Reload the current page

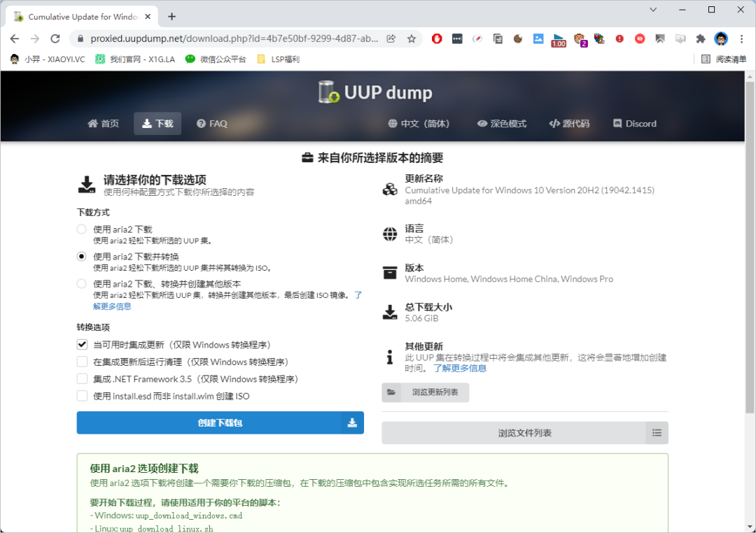click(x=55, y=38)
